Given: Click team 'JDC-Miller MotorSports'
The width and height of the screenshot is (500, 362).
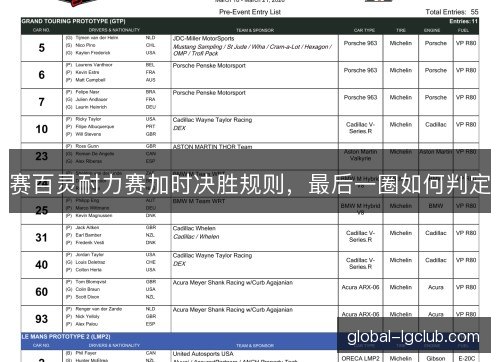Looking at the screenshot, I should pyautogui.click(x=203, y=38).
